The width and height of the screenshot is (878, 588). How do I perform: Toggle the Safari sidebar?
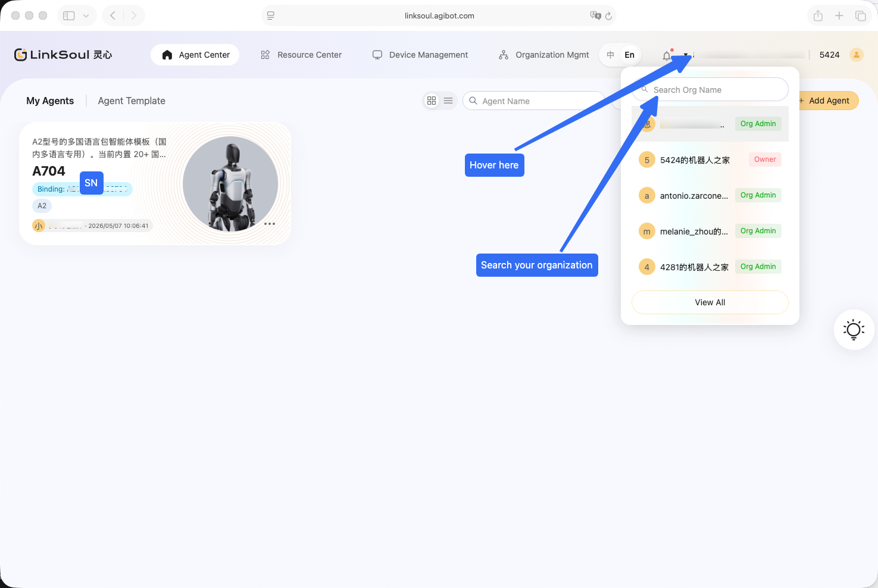tap(69, 15)
